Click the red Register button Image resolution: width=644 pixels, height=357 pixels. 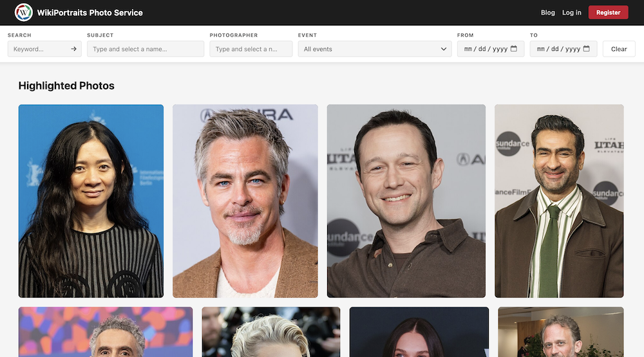click(608, 12)
